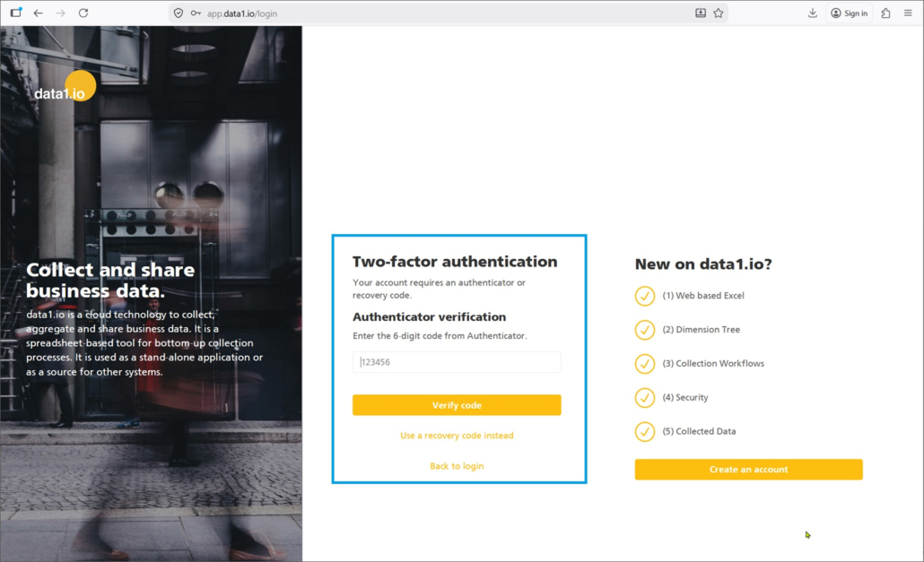Open the Firefox hamburger application menu

[908, 13]
